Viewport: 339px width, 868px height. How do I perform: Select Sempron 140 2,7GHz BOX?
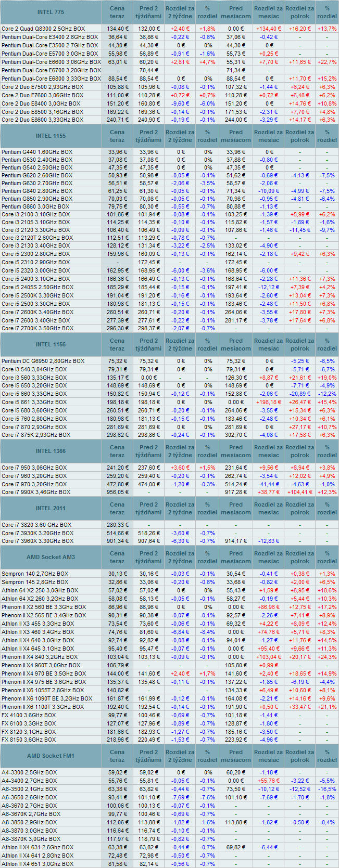[x=35, y=574]
